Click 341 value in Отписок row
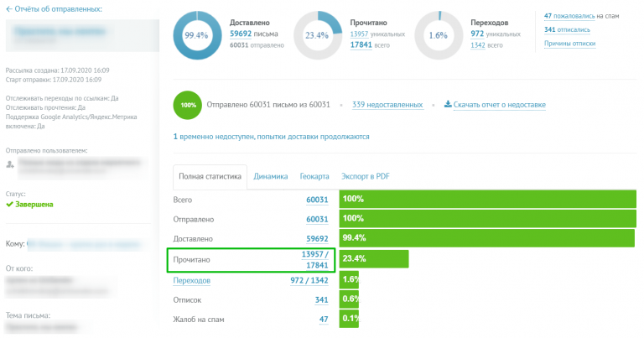The height and width of the screenshot is (338, 644). 322,300
